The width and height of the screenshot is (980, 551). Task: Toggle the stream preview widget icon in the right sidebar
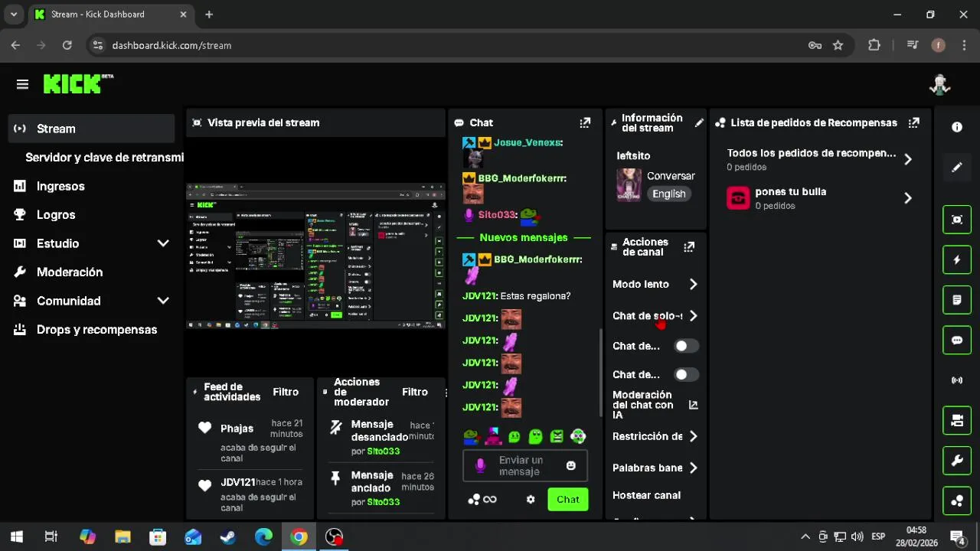[957, 220]
